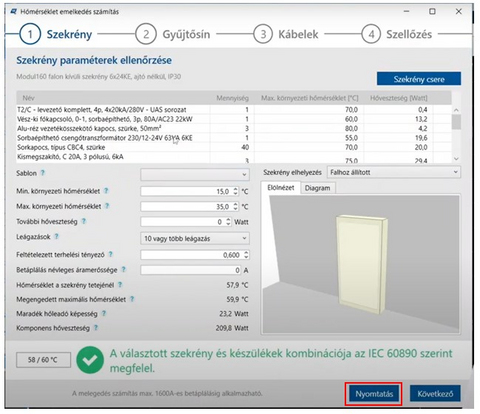Click help icon next to Sablon
This screenshot has width=480, height=414.
click(43, 173)
